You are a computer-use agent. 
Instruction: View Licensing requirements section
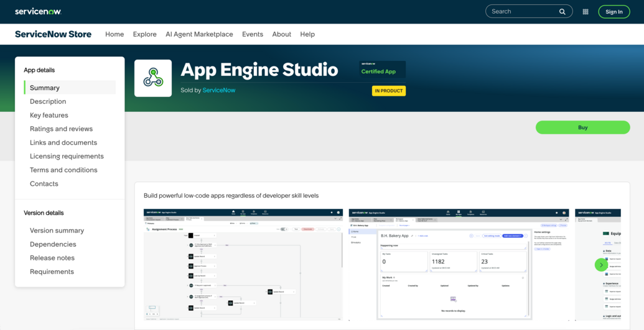coord(67,157)
